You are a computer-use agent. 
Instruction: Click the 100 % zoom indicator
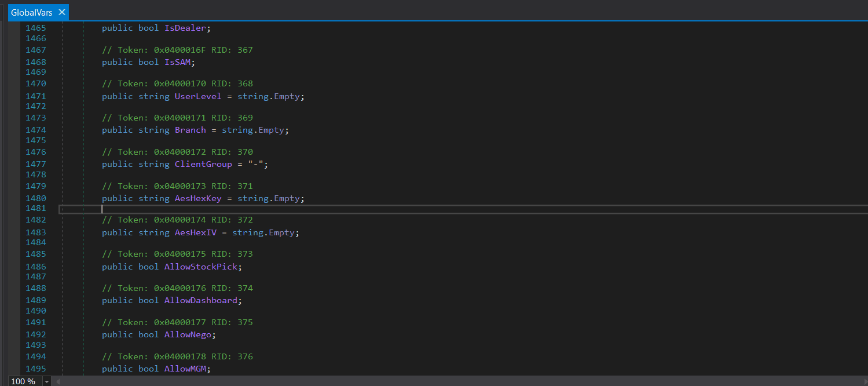click(23, 381)
